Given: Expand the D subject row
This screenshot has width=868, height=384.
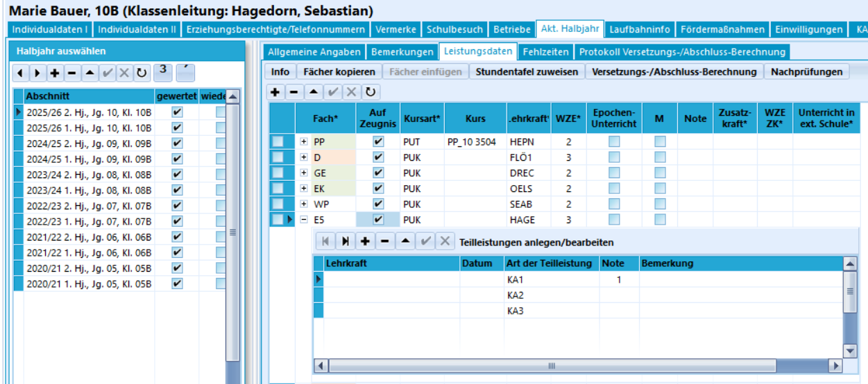Looking at the screenshot, I should [x=304, y=157].
